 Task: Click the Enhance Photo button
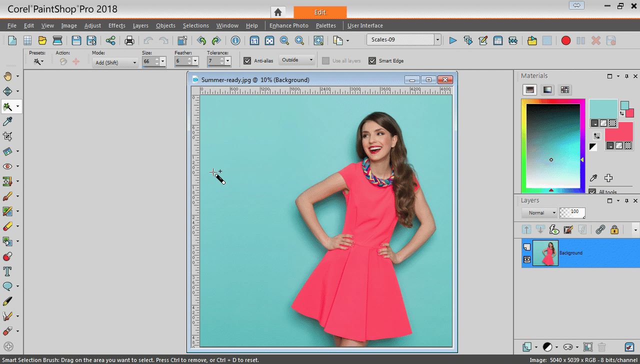coord(288,25)
